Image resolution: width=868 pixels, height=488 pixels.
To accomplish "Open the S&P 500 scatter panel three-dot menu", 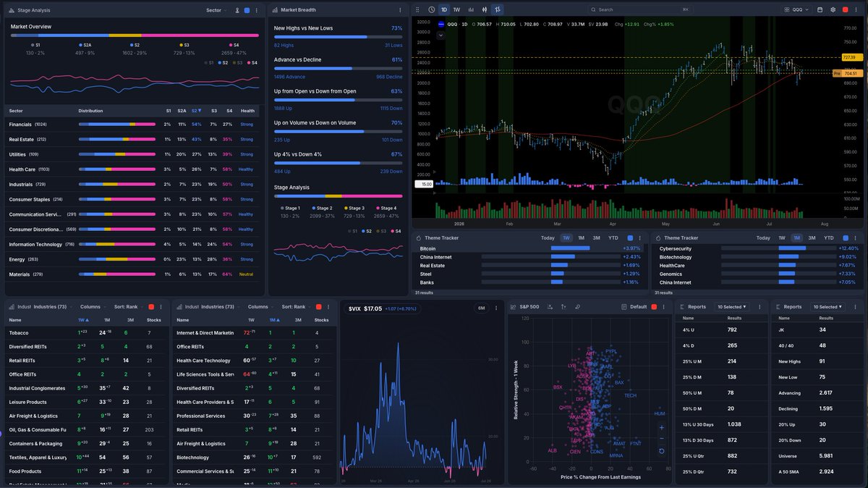I will click(665, 306).
